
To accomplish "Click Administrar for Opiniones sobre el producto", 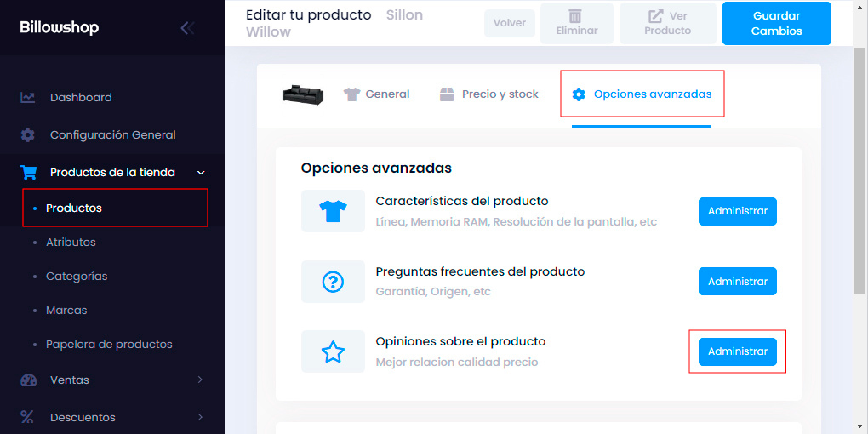I will pyautogui.click(x=737, y=351).
